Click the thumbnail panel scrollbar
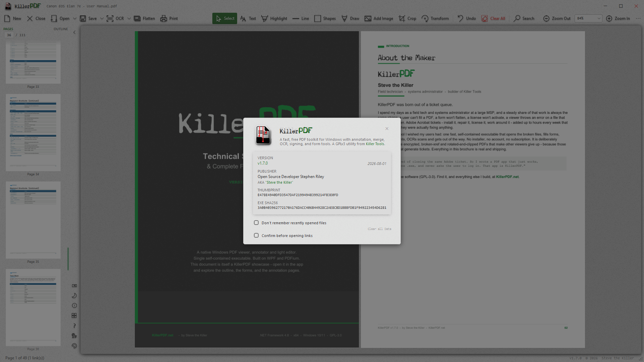 tap(68, 259)
